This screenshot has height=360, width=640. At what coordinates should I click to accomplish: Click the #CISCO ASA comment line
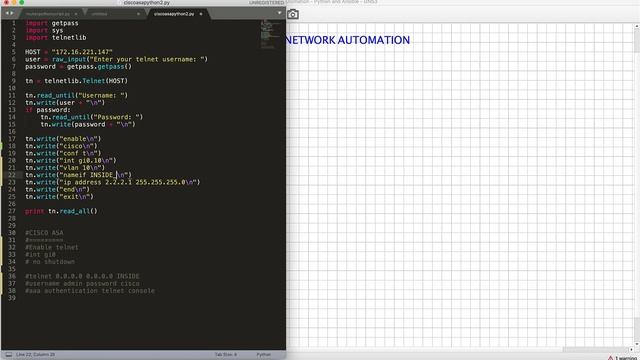click(44, 233)
